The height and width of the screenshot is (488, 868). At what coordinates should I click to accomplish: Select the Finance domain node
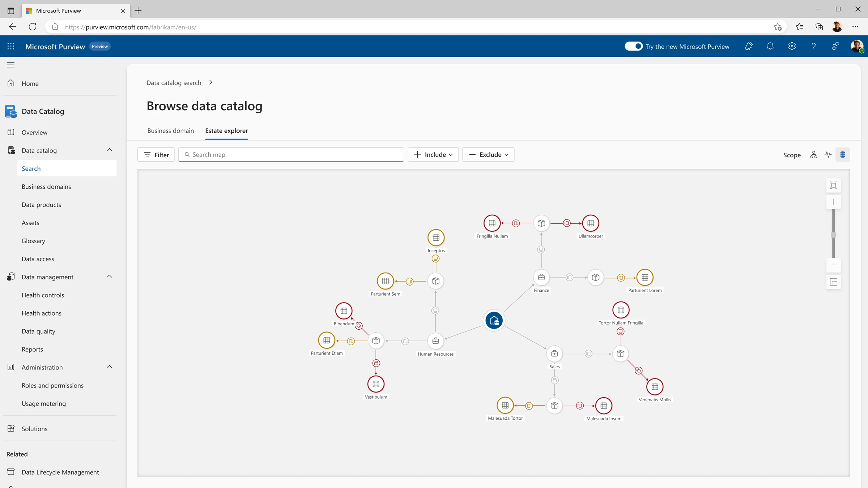click(x=541, y=277)
